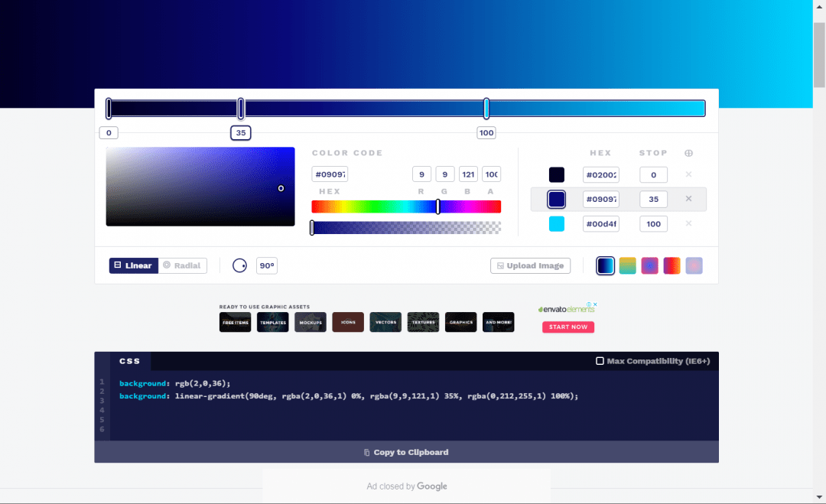The height and width of the screenshot is (504, 826).
Task: Click the Envato START NOW button
Action: (x=568, y=327)
